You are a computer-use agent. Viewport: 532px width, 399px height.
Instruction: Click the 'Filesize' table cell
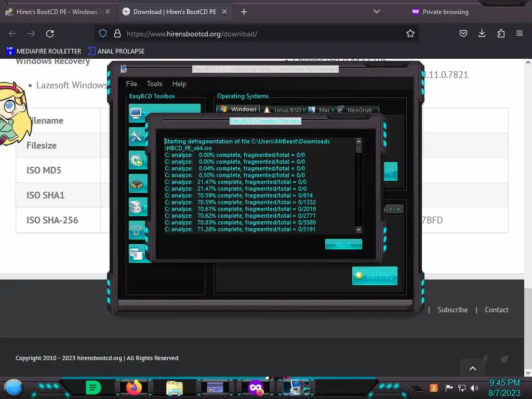click(58, 145)
